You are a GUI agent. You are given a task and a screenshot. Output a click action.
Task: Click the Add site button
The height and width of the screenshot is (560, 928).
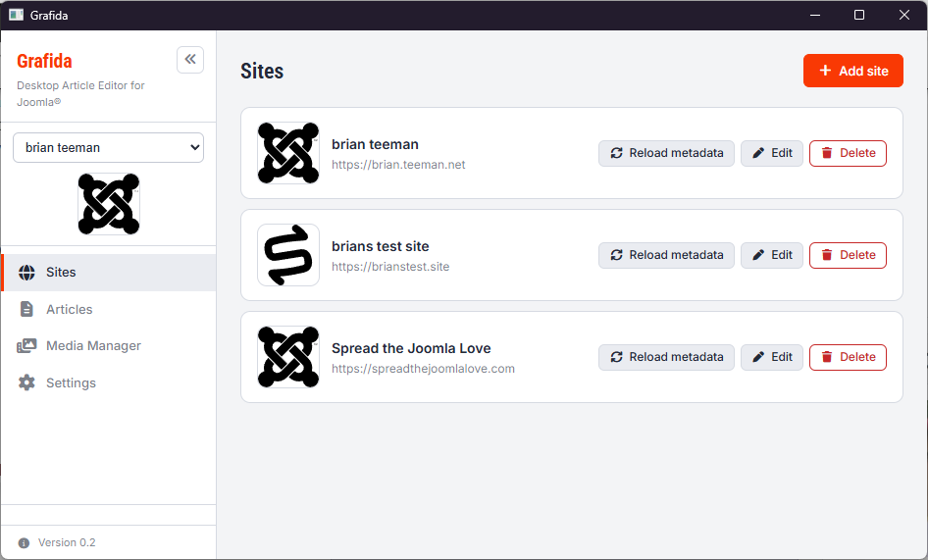tap(852, 71)
